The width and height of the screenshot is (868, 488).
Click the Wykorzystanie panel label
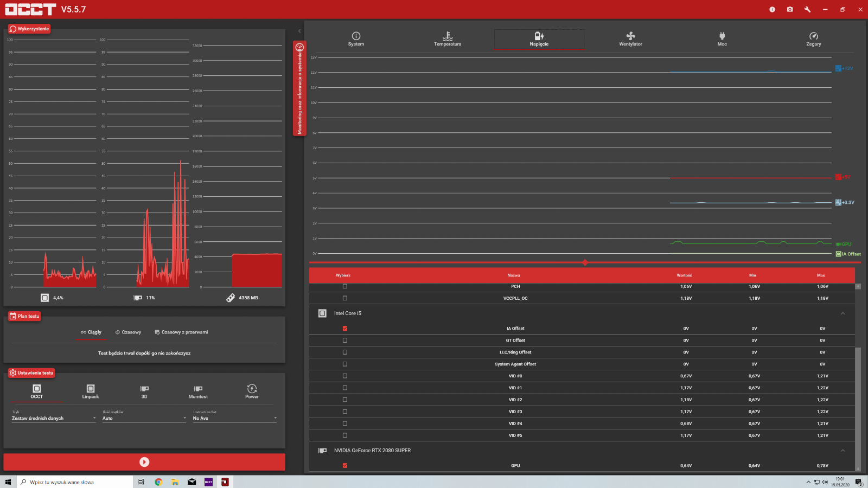click(29, 29)
